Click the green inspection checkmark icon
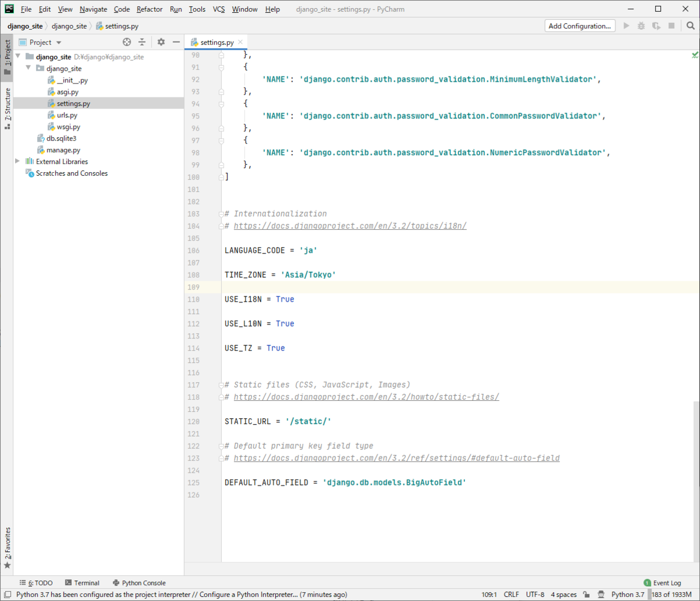This screenshot has width=700, height=601. pos(695,55)
